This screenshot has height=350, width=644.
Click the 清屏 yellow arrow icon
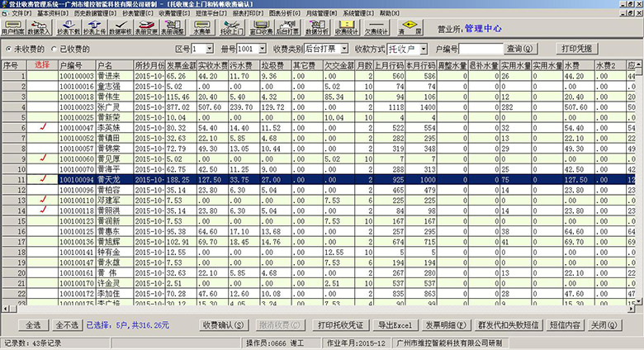(410, 27)
